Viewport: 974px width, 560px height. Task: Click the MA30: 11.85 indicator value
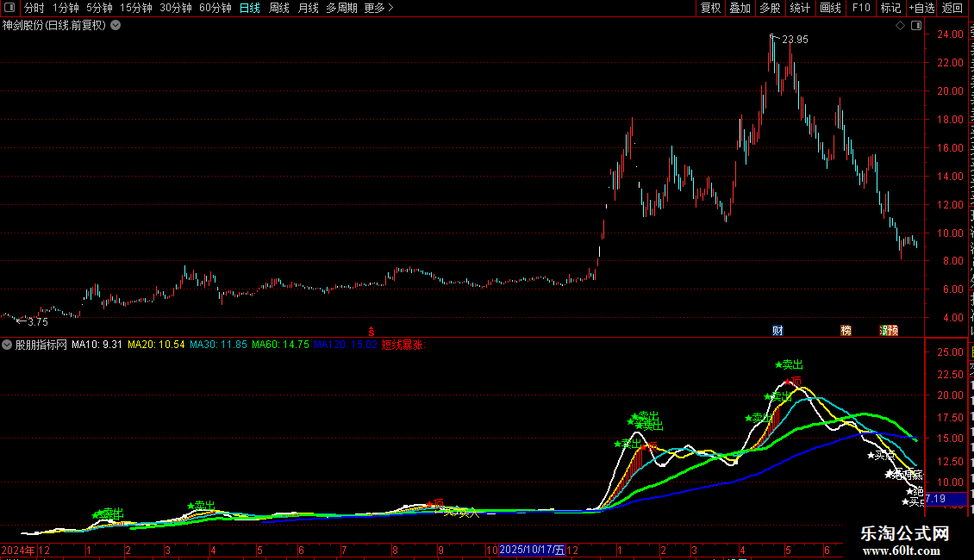click(218, 345)
